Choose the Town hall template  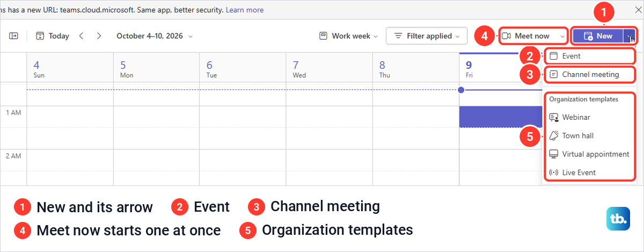pyautogui.click(x=589, y=135)
